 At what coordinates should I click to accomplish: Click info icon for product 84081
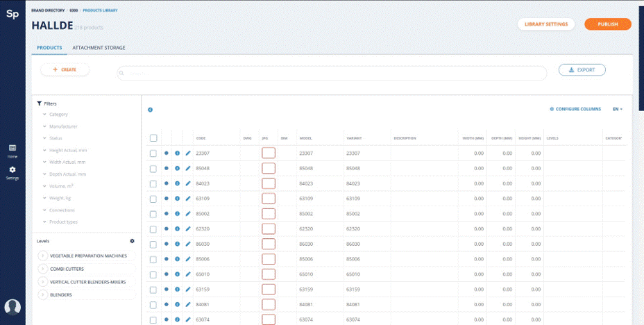177,304
